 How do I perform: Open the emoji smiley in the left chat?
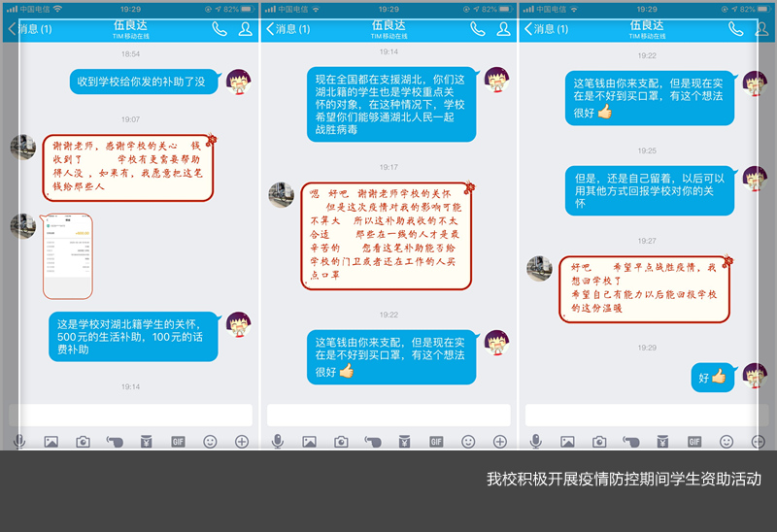(x=210, y=442)
